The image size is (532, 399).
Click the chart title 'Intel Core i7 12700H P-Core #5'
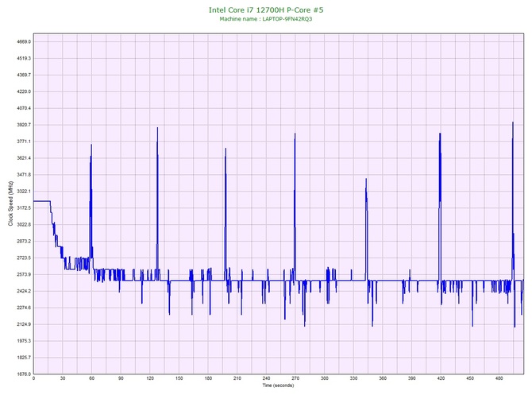[x=266, y=10]
